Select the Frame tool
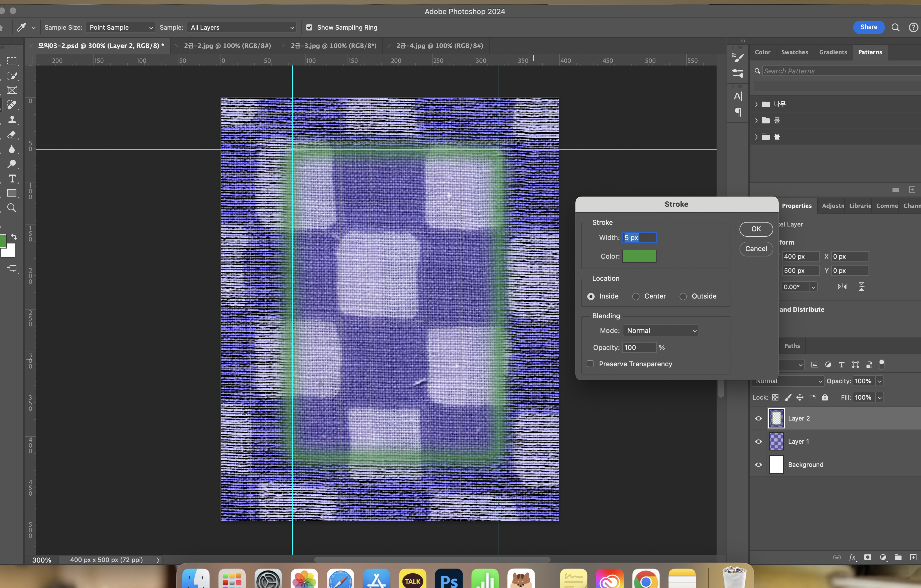The height and width of the screenshot is (588, 921). tap(12, 91)
